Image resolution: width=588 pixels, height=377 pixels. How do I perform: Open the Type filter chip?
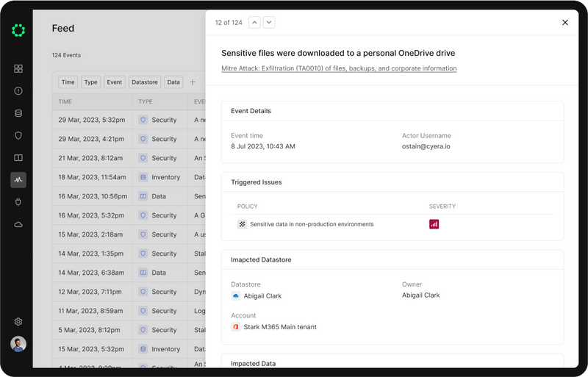pyautogui.click(x=90, y=82)
